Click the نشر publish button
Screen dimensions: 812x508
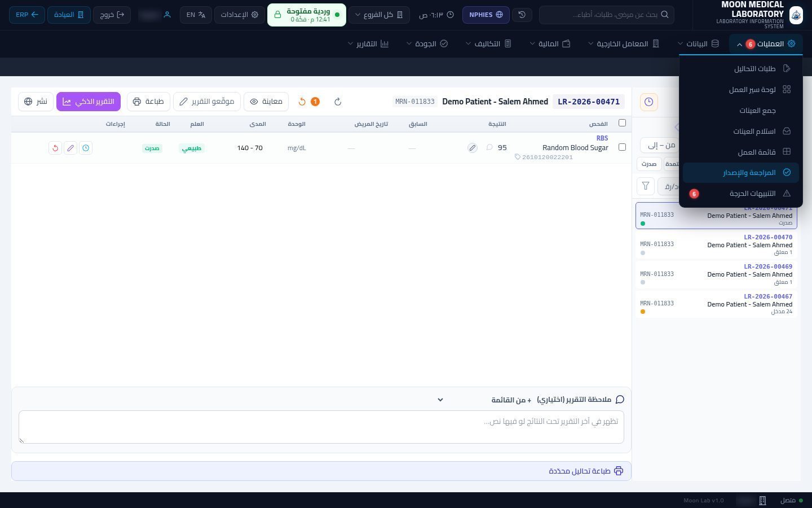click(36, 102)
